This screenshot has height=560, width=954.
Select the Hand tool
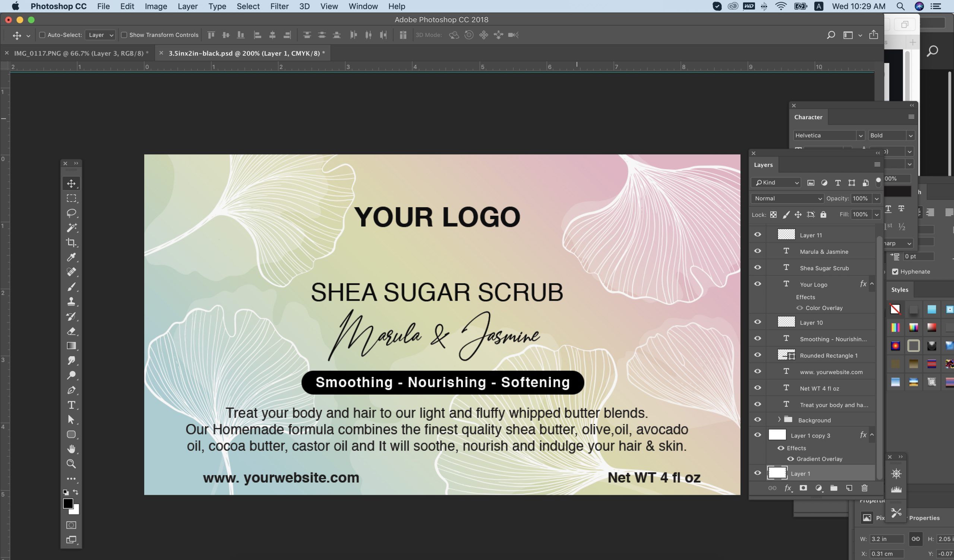(71, 449)
